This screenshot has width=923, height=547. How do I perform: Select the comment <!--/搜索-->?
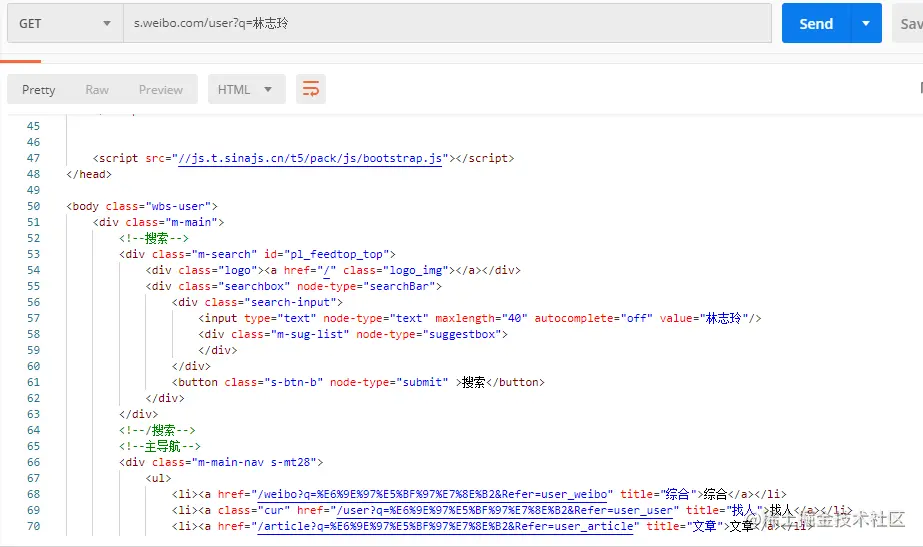[157, 430]
